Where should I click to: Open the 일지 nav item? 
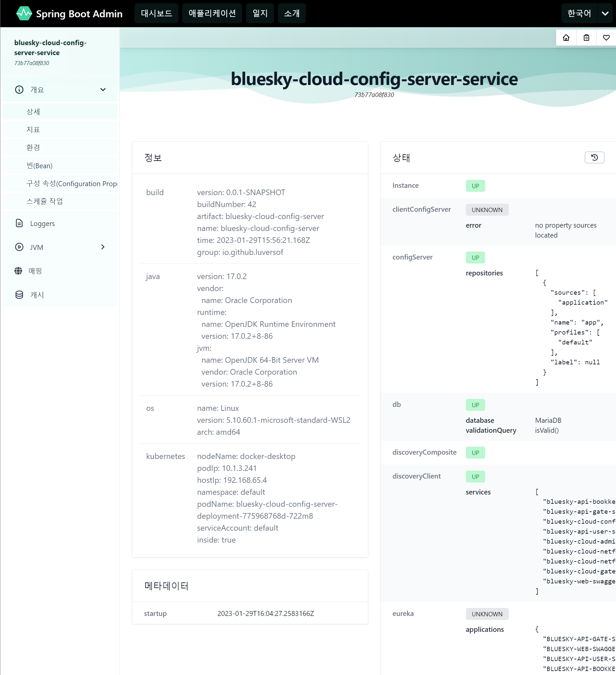pyautogui.click(x=260, y=13)
